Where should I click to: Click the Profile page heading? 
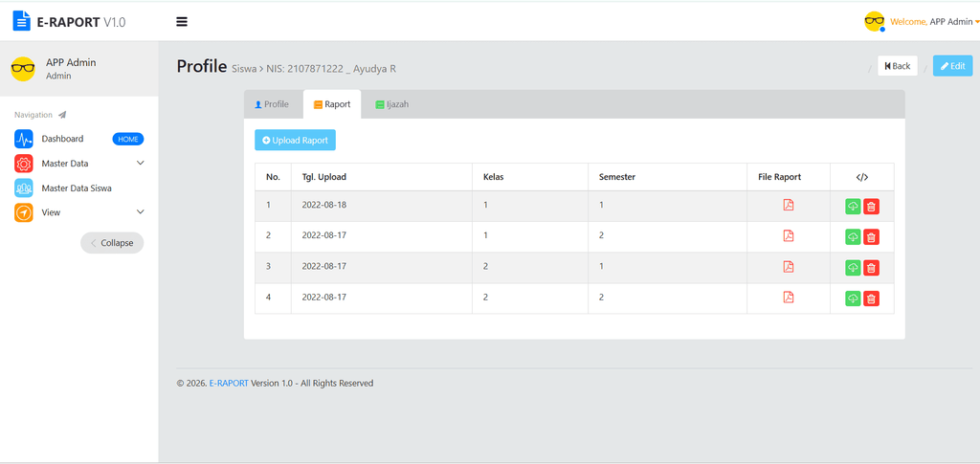point(201,66)
